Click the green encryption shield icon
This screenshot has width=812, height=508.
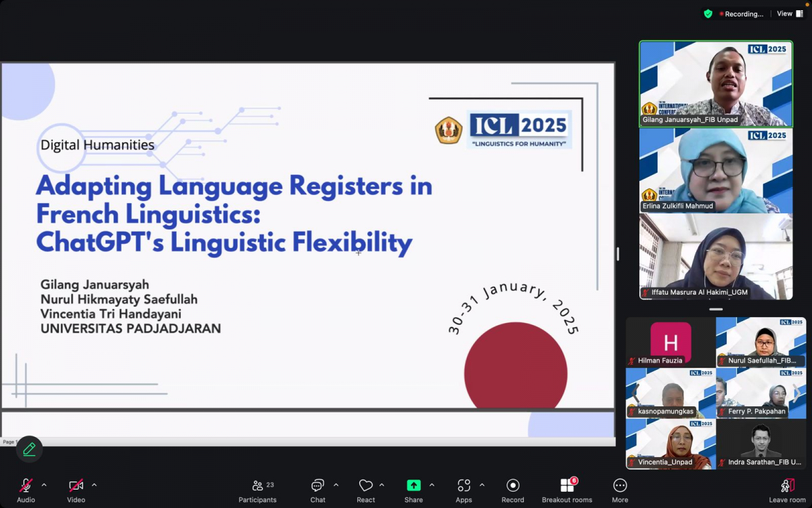[708, 14]
